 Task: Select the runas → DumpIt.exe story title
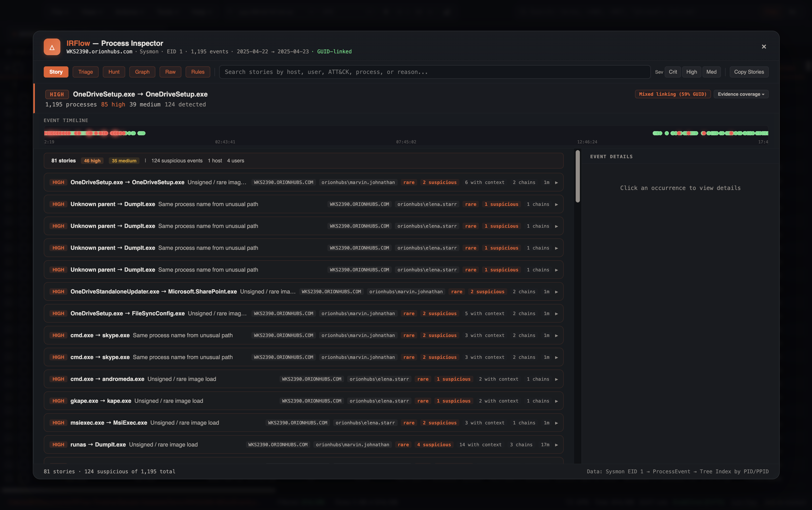98,445
